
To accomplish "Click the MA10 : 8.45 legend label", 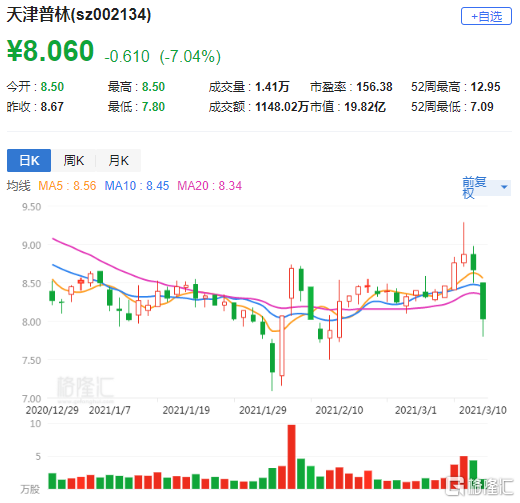I will coord(137,186).
